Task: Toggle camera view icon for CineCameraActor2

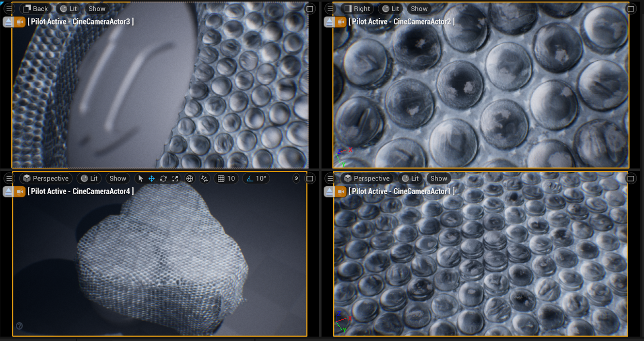Action: click(341, 22)
